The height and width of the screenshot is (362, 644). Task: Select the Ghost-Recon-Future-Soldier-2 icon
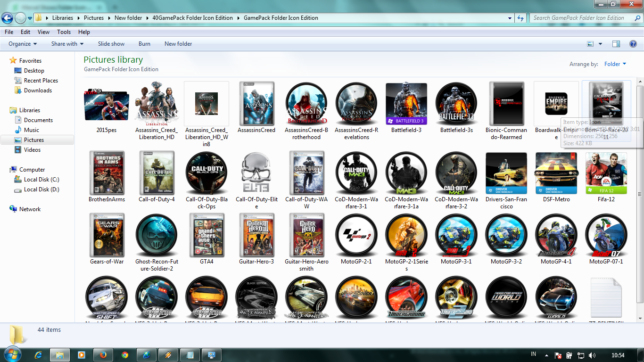[157, 235]
